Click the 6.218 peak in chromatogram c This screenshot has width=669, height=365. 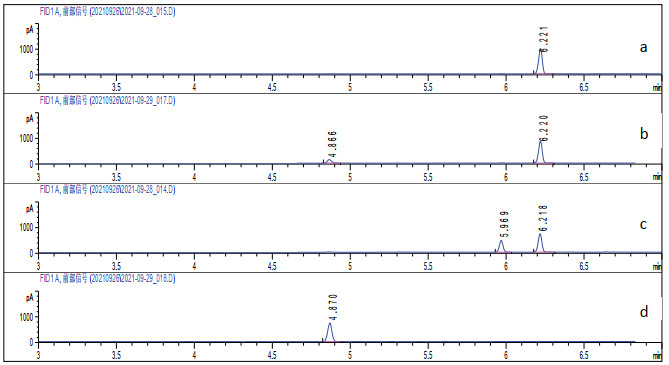540,243
